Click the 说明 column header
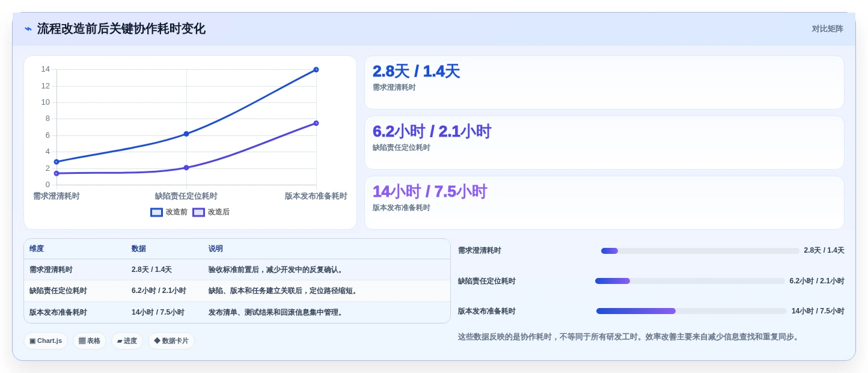The image size is (868, 373). point(216,249)
